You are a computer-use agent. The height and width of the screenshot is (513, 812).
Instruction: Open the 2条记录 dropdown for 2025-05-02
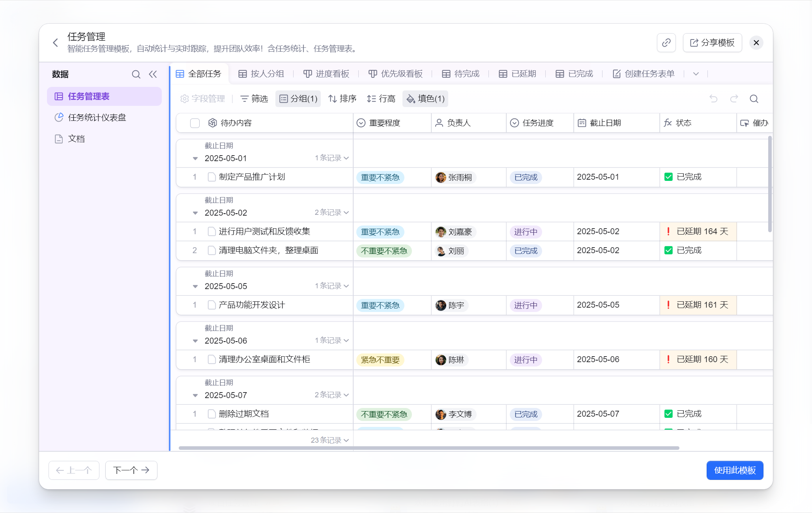tap(331, 212)
